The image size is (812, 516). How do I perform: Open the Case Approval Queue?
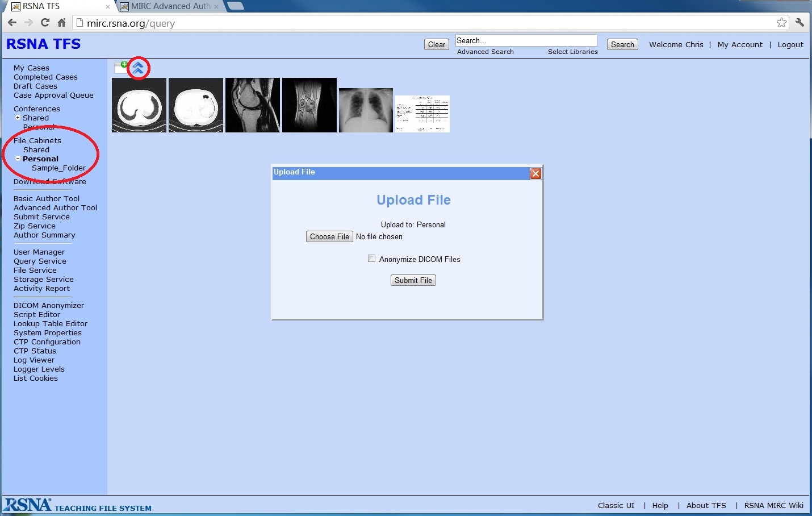coord(53,95)
